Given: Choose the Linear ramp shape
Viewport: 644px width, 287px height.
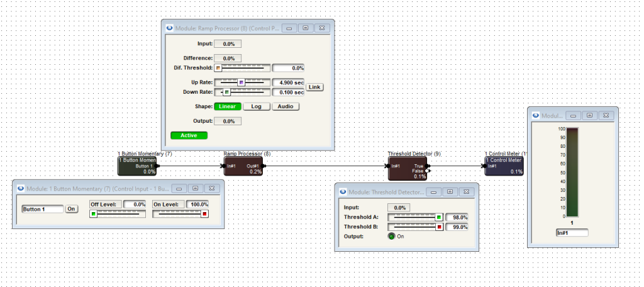Looking at the screenshot, I should (227, 106).
